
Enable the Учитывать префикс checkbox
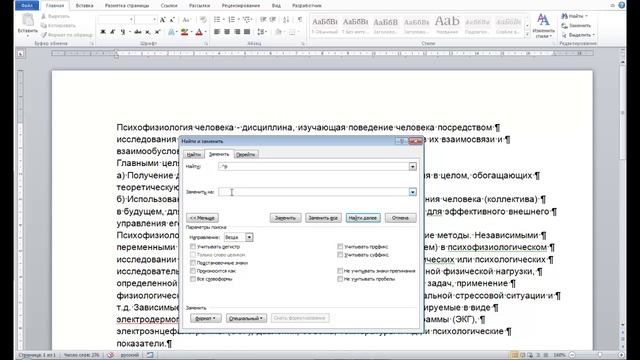(x=340, y=247)
